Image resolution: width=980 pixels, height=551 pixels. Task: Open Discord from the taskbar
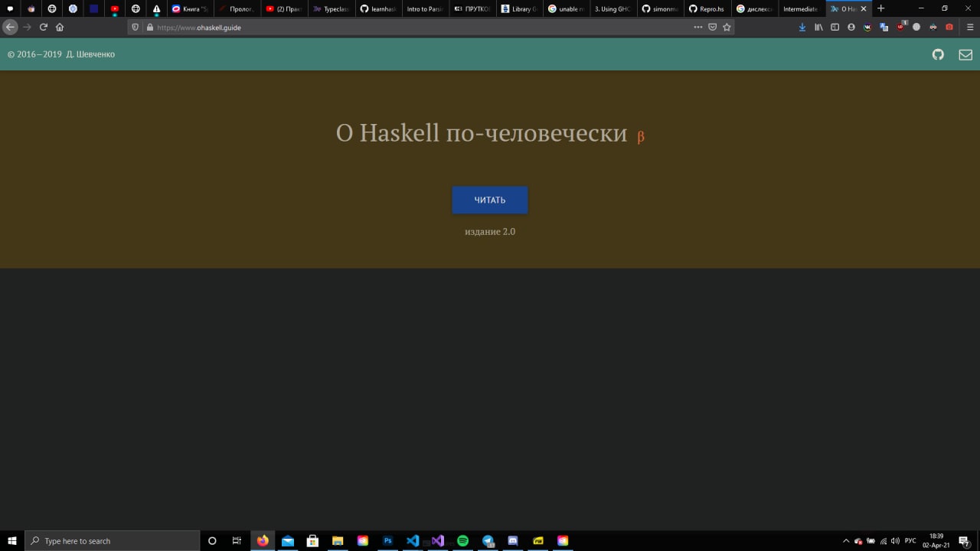pos(513,540)
